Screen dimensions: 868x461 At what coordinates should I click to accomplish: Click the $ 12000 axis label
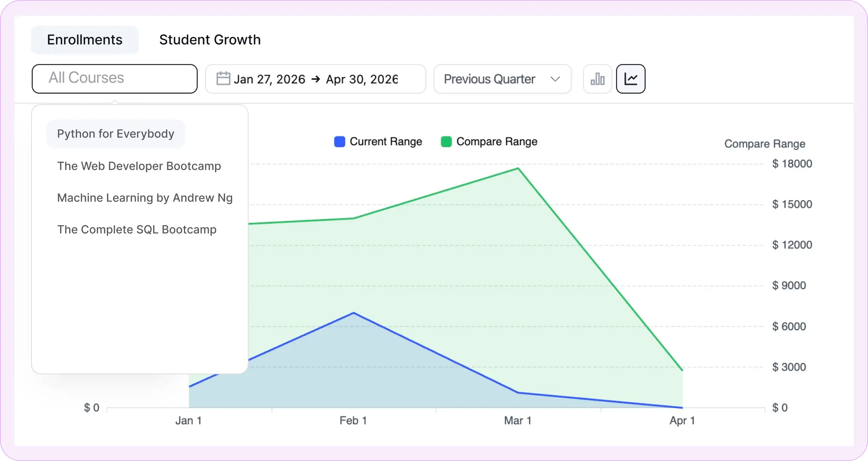(x=792, y=245)
